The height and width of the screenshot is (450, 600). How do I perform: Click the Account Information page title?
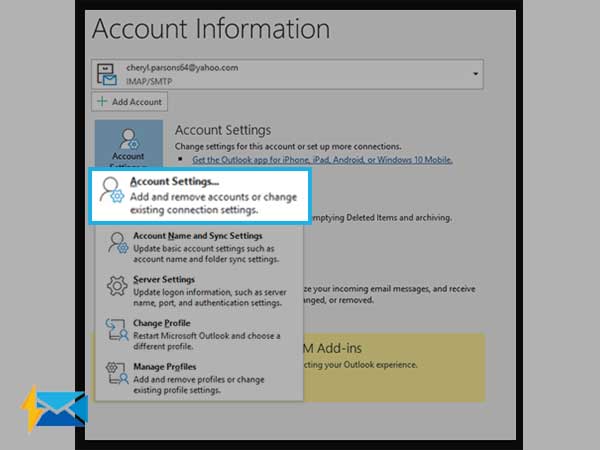[211, 29]
